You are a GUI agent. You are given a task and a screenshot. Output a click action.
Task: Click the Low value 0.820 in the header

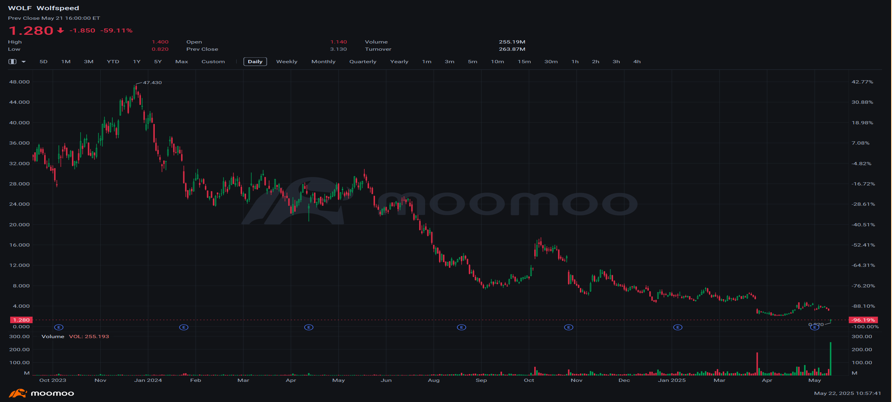160,49
